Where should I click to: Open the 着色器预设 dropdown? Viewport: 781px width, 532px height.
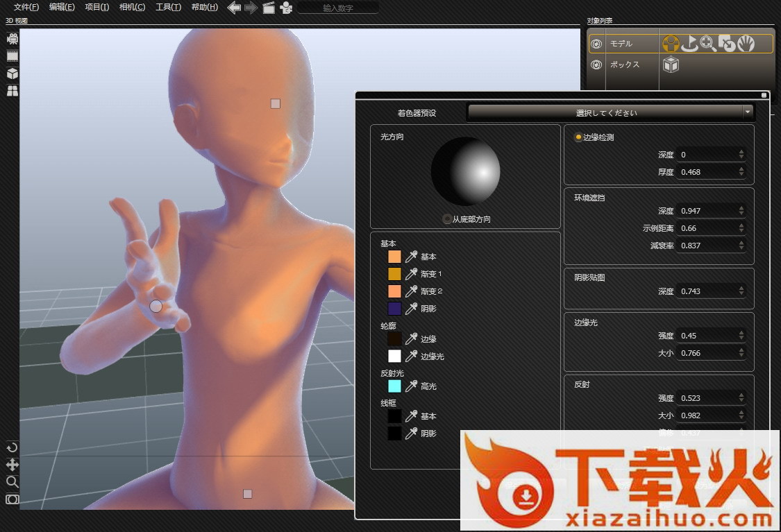coord(610,112)
